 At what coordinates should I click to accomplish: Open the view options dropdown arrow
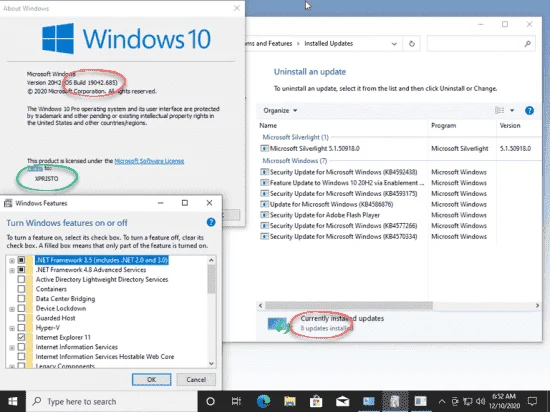(512, 111)
